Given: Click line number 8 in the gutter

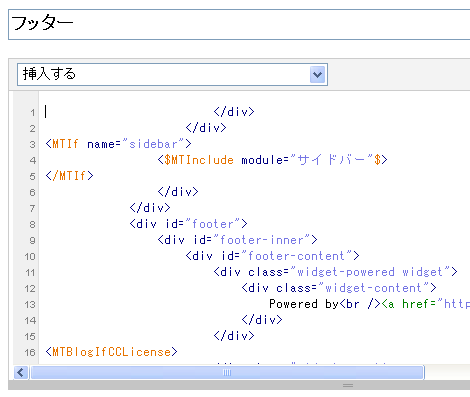Looking at the screenshot, I should click(32, 224).
